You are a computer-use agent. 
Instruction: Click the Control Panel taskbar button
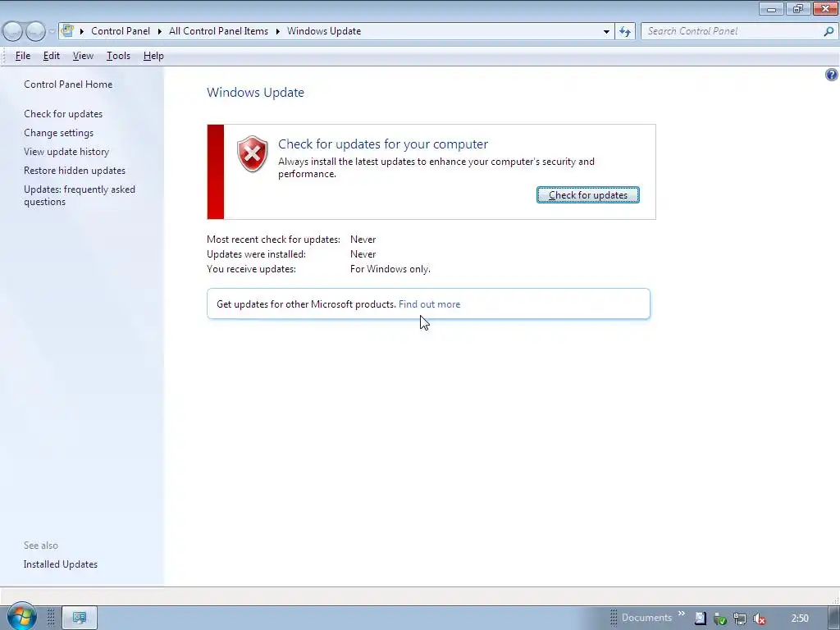[x=80, y=618]
